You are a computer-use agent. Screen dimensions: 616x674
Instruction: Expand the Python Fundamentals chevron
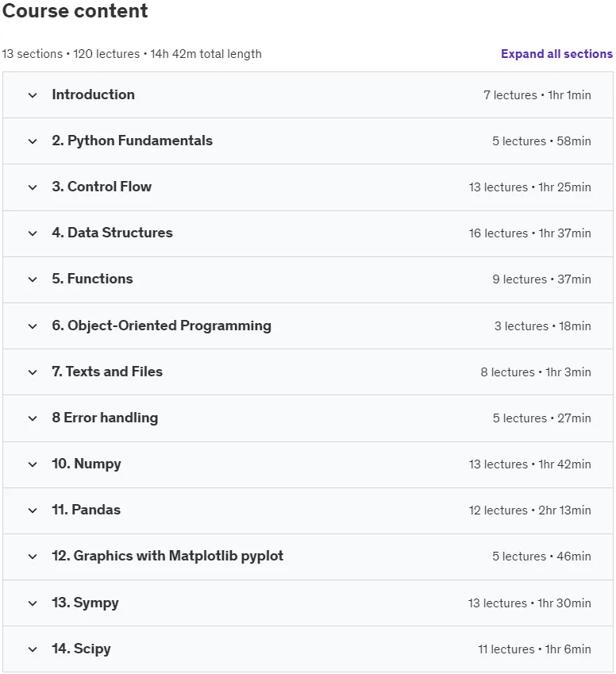tap(33, 141)
